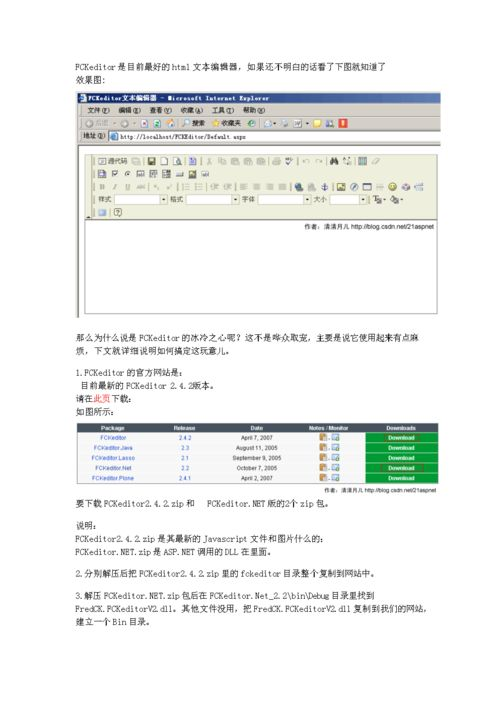
Task: Open the Templates icon in FCKeditor toolbar
Action: (193, 161)
